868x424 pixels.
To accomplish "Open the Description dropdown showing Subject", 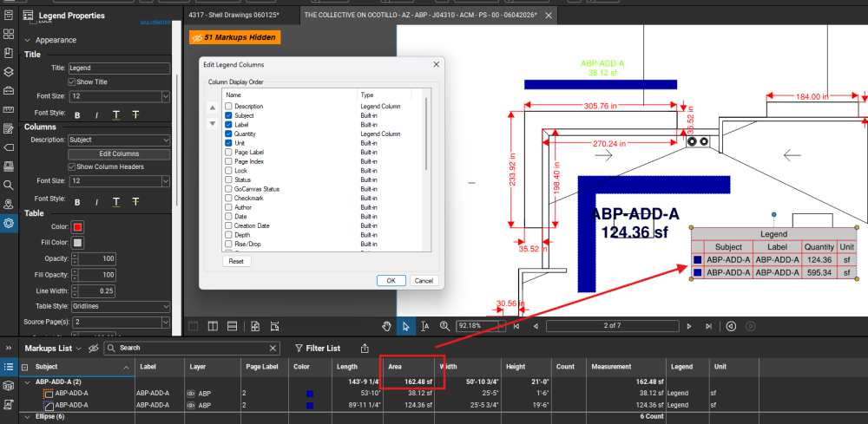I will (119, 140).
